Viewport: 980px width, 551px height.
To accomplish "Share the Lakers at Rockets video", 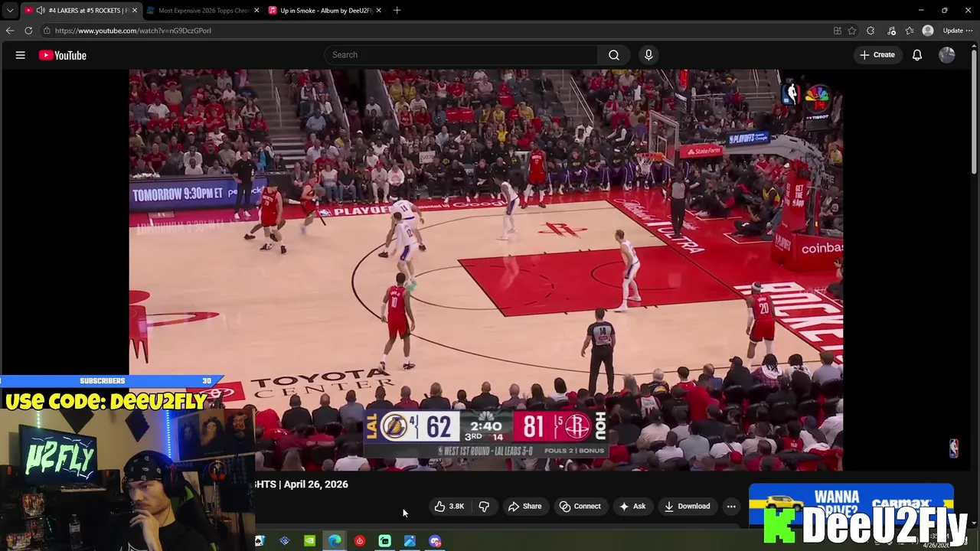I will [524, 507].
